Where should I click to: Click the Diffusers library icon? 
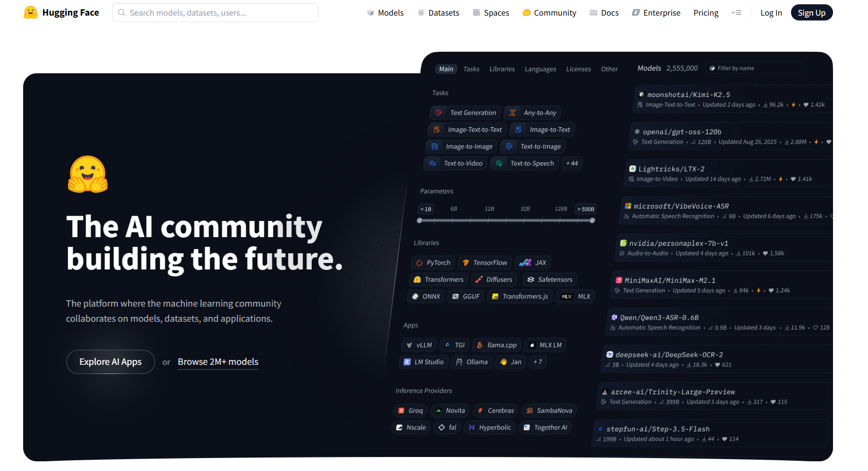pyautogui.click(x=479, y=280)
